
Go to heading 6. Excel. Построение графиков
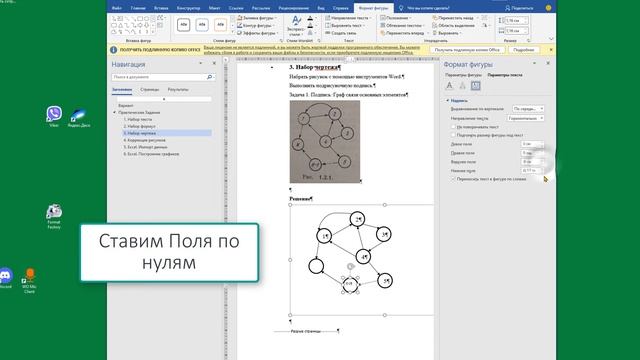[151, 154]
